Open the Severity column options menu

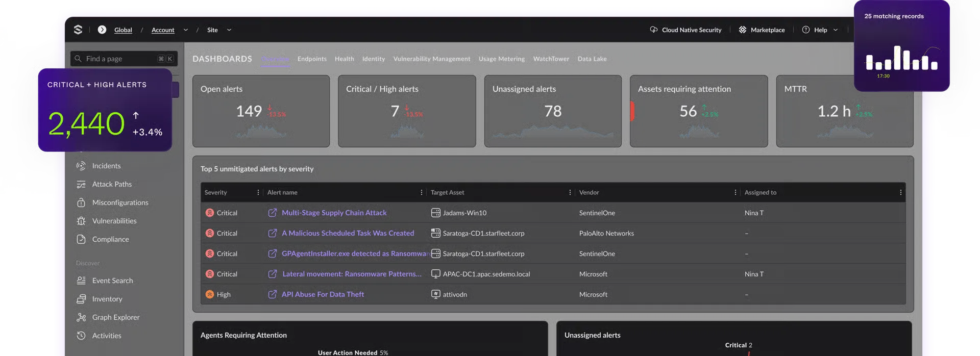(x=258, y=192)
